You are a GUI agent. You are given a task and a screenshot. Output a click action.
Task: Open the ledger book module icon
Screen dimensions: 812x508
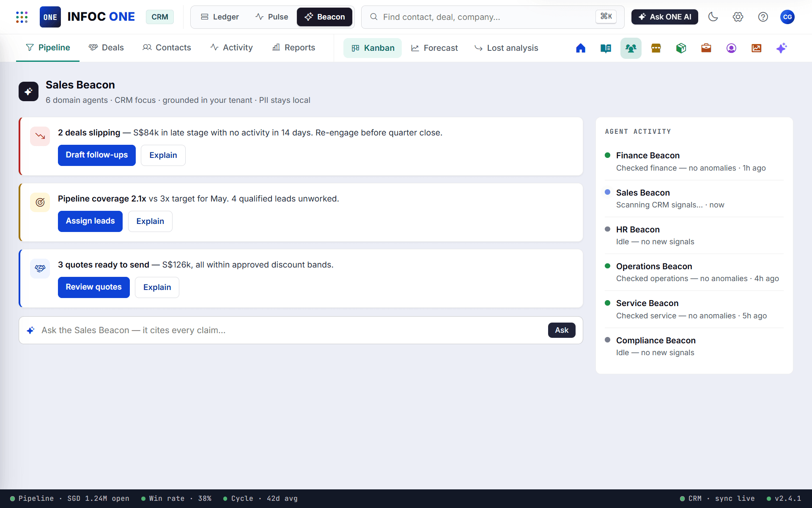tap(606, 48)
